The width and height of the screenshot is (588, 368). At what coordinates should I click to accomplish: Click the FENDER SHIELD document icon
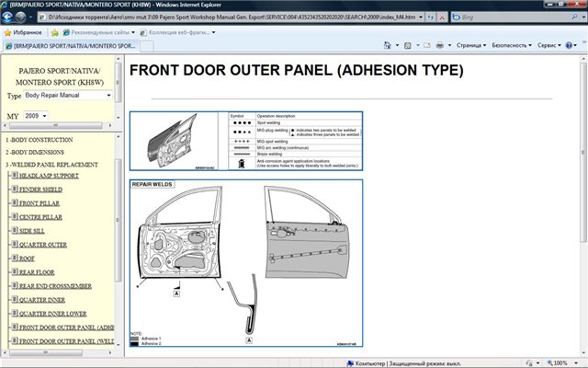point(15,189)
